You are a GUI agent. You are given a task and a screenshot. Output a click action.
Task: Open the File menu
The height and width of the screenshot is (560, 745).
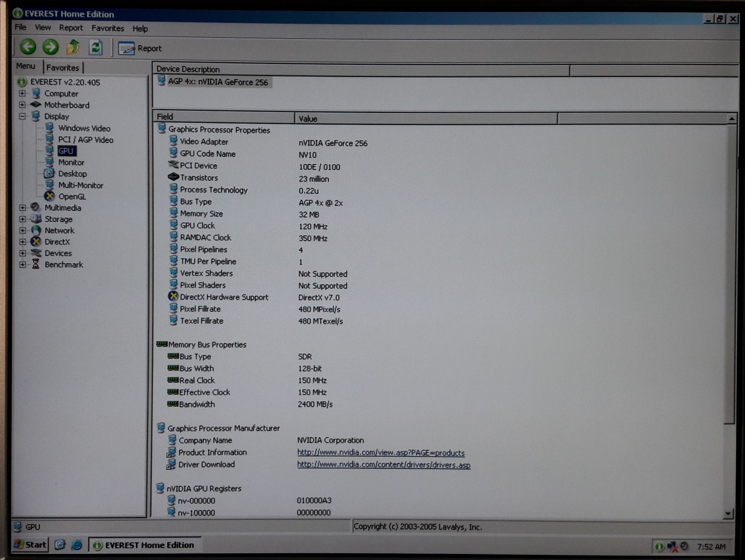pyautogui.click(x=20, y=27)
